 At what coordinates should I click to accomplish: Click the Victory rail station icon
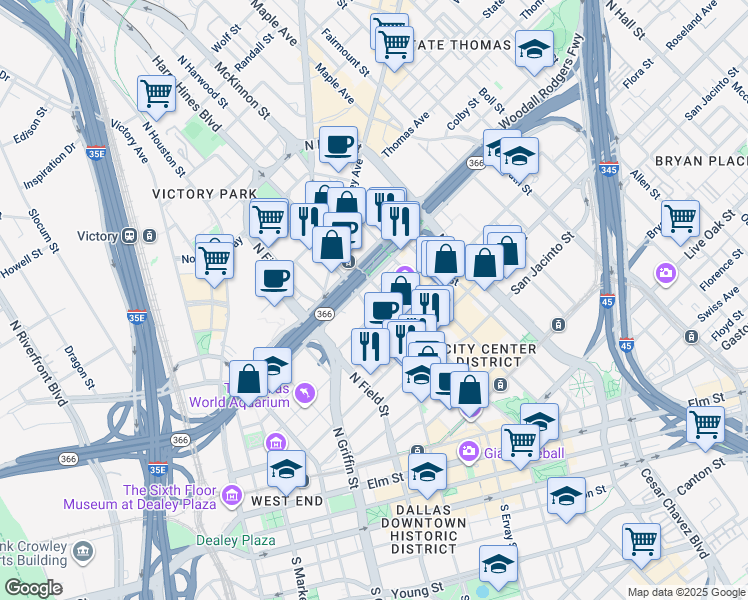pos(130,236)
